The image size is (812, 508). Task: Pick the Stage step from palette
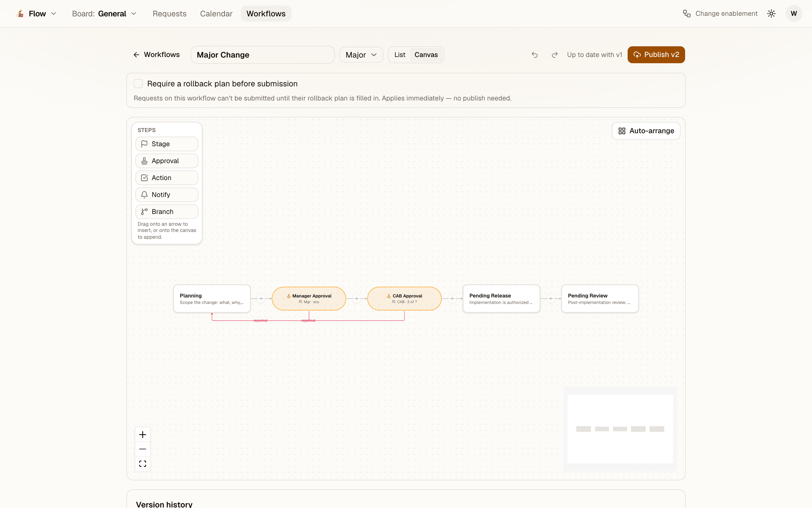click(167, 144)
